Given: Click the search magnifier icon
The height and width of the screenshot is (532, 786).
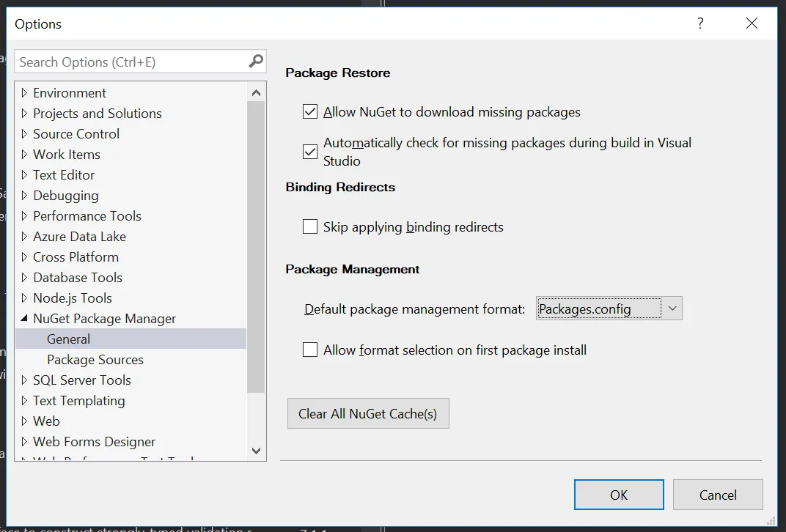Looking at the screenshot, I should [x=256, y=62].
